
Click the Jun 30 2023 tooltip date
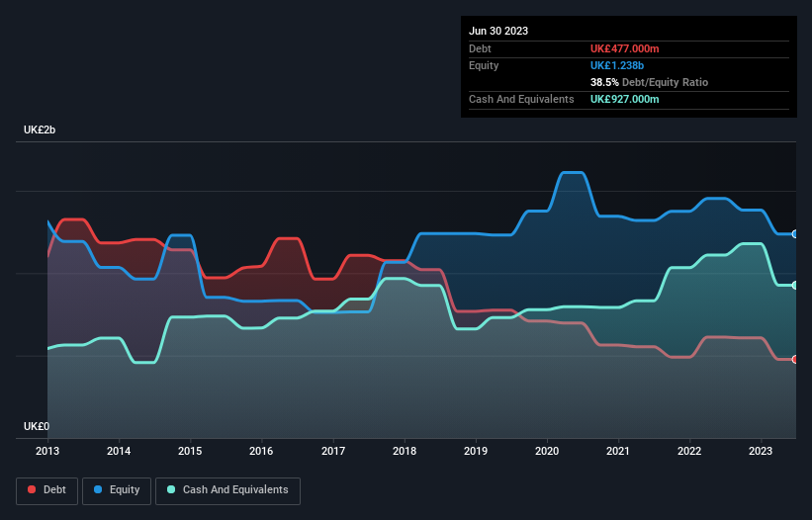pos(498,31)
